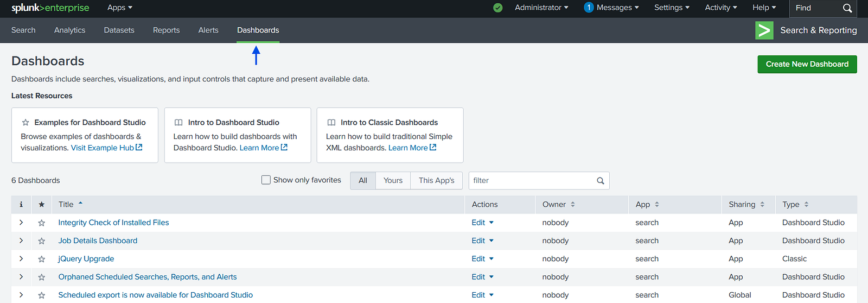Screen dimensions: 868x303
Task: Open Edit menu for jQuery Upgrade
Action: point(483,259)
